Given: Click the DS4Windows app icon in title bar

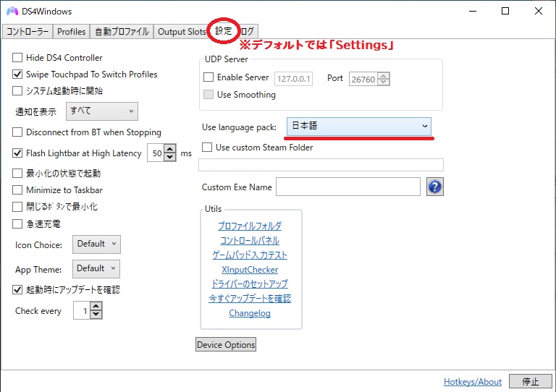Looking at the screenshot, I should tap(12, 12).
